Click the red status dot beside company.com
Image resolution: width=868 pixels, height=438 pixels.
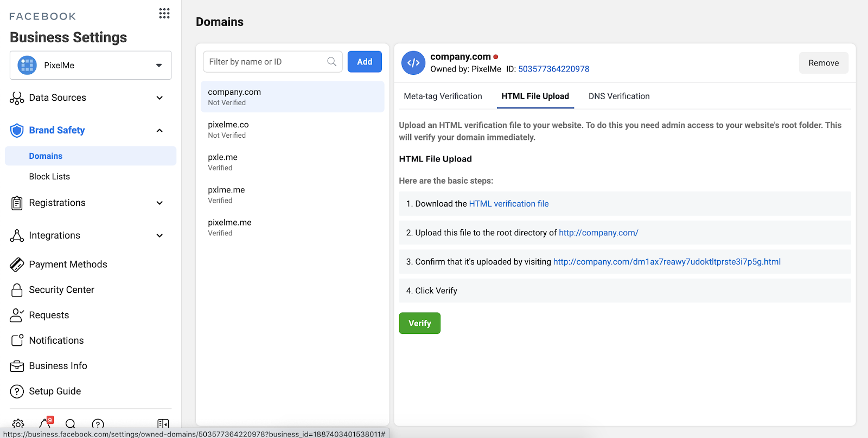tap(496, 57)
